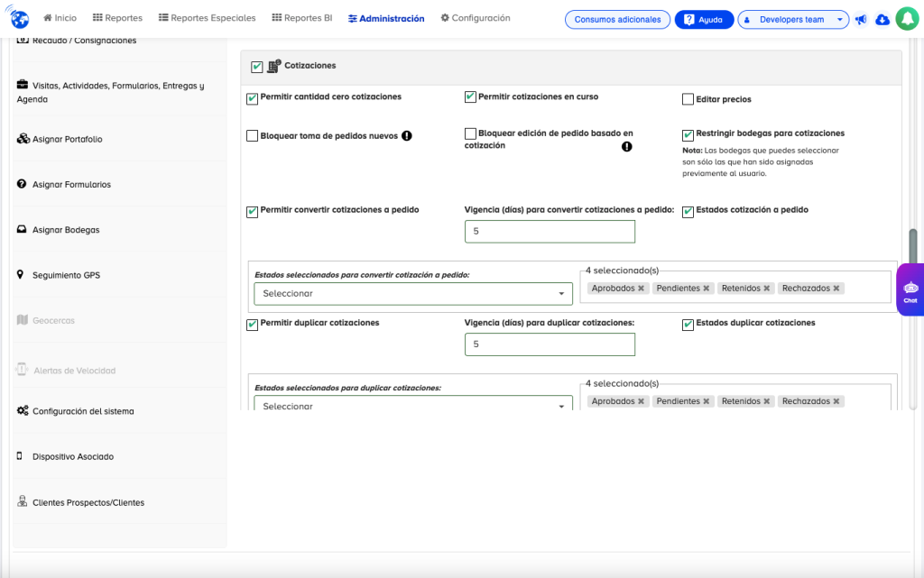Open Seleccionar dropdown for convertir cotización estados
This screenshot has height=578, width=924.
click(x=413, y=294)
